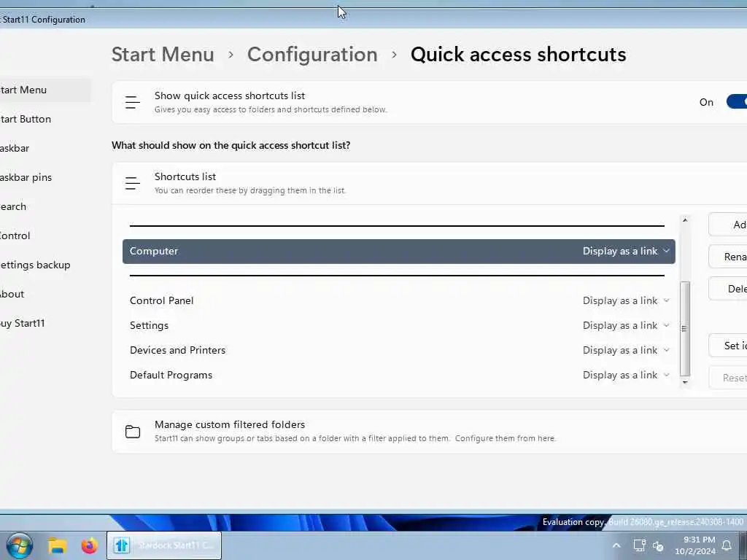
Task: Open File Explorer from taskbar
Action: [58, 545]
